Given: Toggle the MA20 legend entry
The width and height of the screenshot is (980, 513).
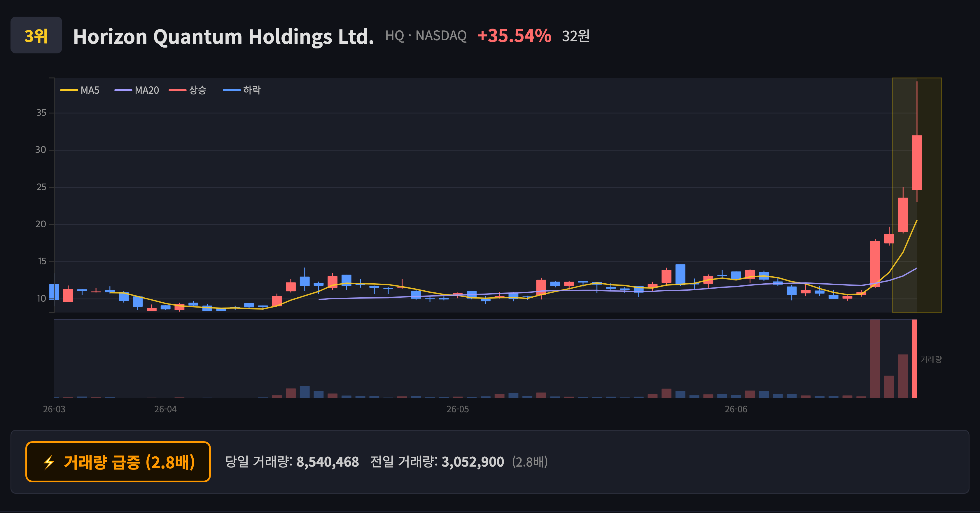Looking at the screenshot, I should [136, 90].
